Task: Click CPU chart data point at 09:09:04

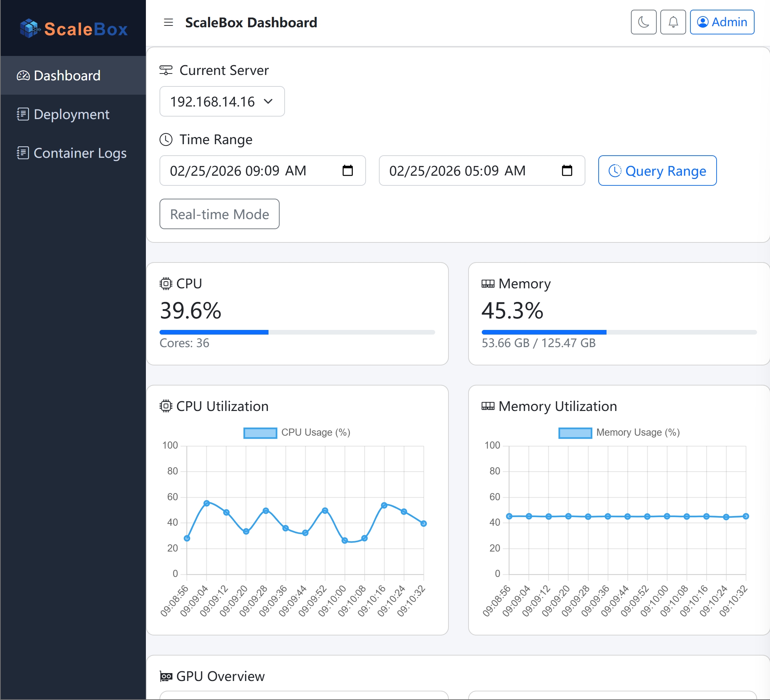Action: (x=206, y=503)
